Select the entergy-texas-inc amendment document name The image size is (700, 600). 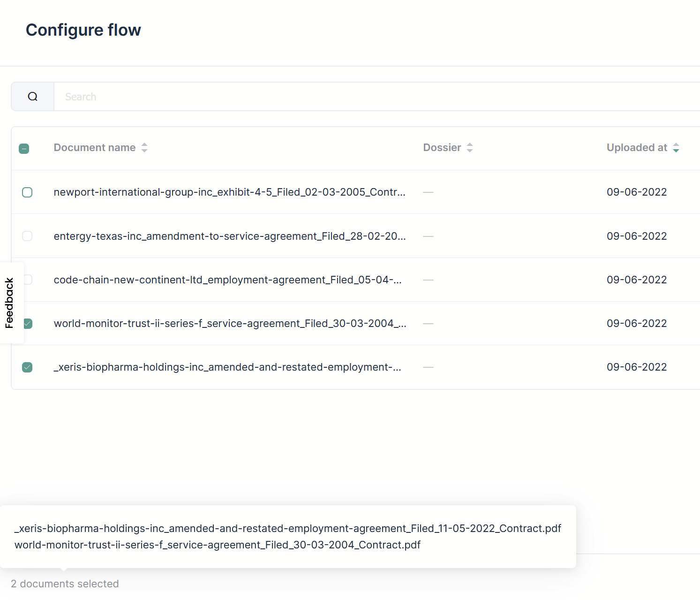230,236
